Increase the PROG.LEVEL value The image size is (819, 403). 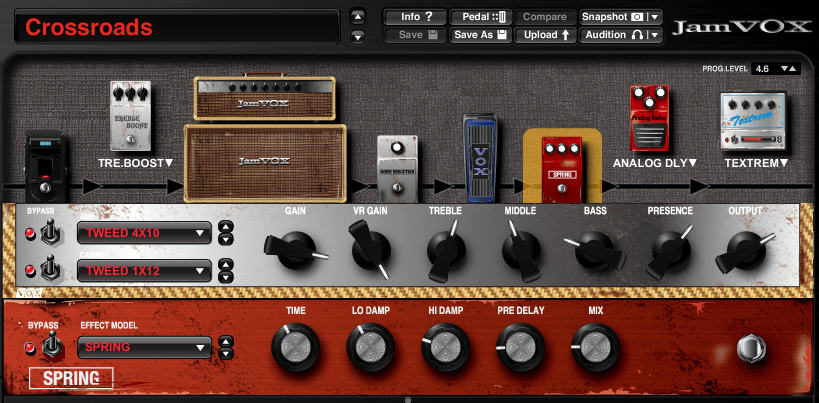(792, 69)
